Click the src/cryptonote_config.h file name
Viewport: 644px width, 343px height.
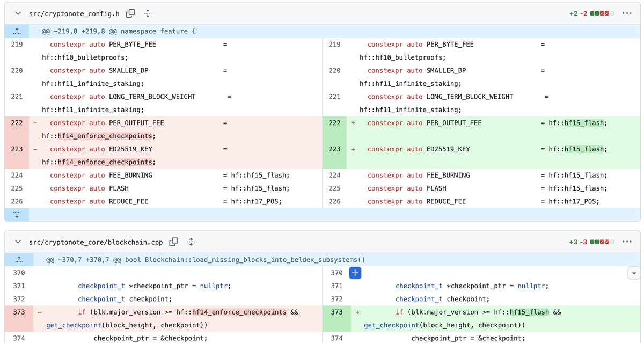pyautogui.click(x=74, y=13)
